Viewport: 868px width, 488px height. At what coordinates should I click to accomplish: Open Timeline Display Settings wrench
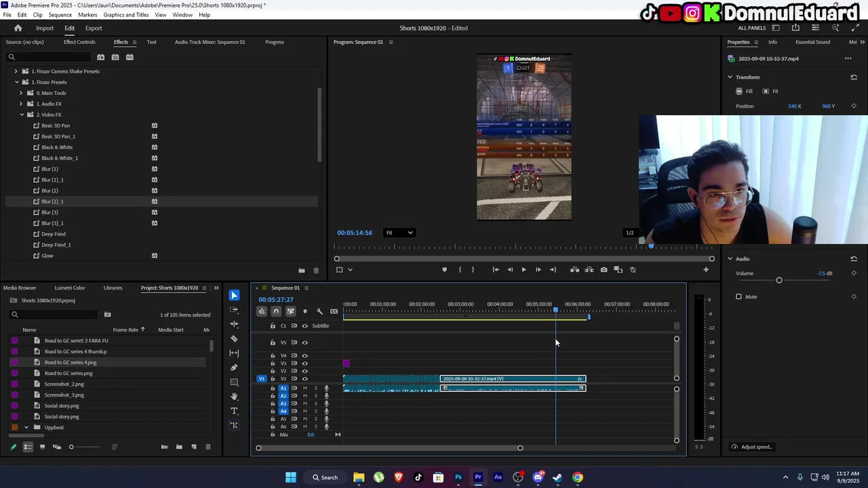click(x=319, y=311)
